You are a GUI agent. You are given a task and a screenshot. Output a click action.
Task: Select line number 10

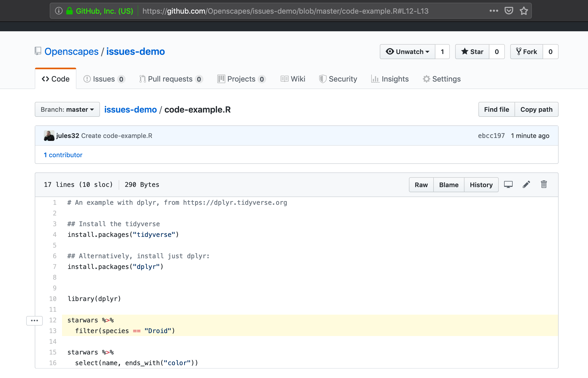53,299
